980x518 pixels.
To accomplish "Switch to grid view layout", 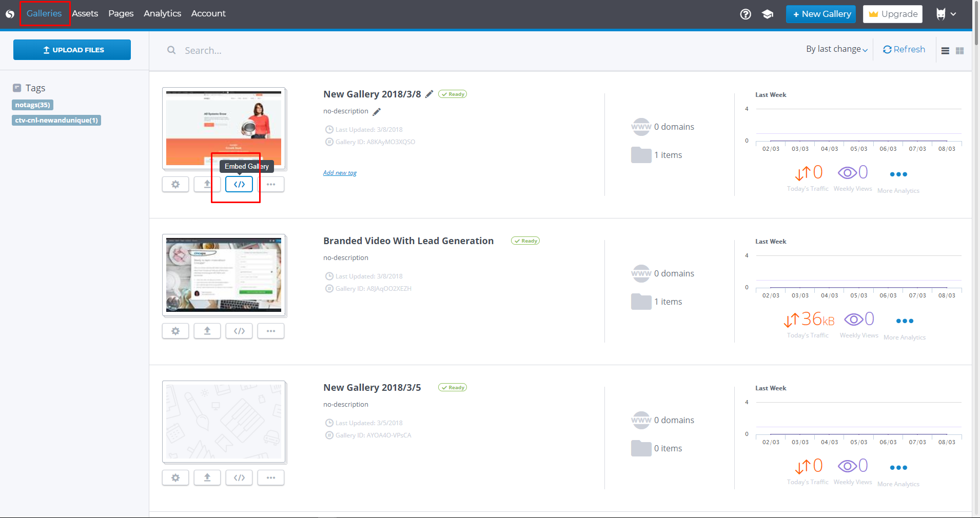I will pos(959,51).
